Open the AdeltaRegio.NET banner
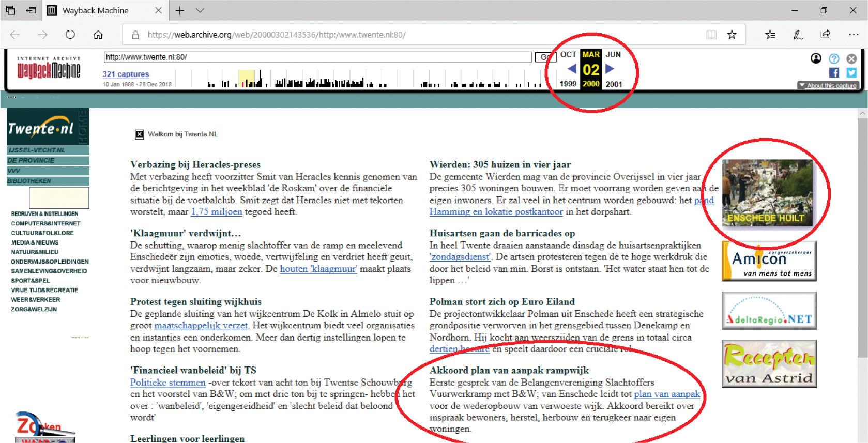 tap(769, 311)
